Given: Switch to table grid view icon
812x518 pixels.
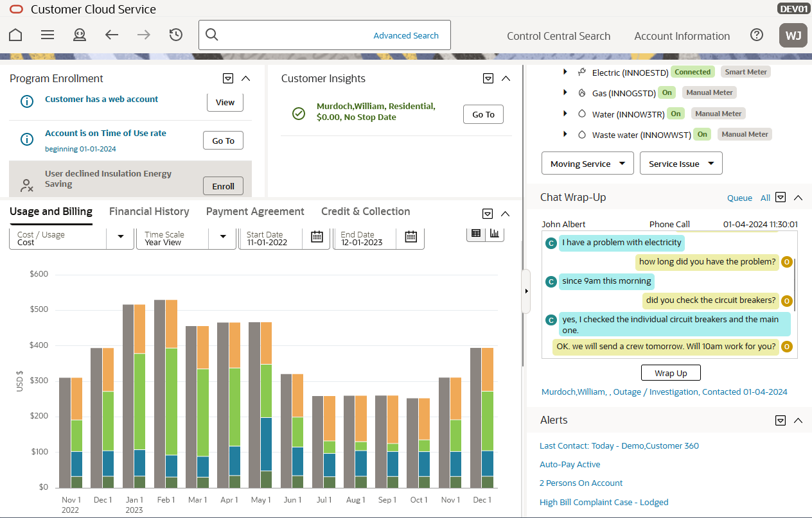Looking at the screenshot, I should click(476, 234).
